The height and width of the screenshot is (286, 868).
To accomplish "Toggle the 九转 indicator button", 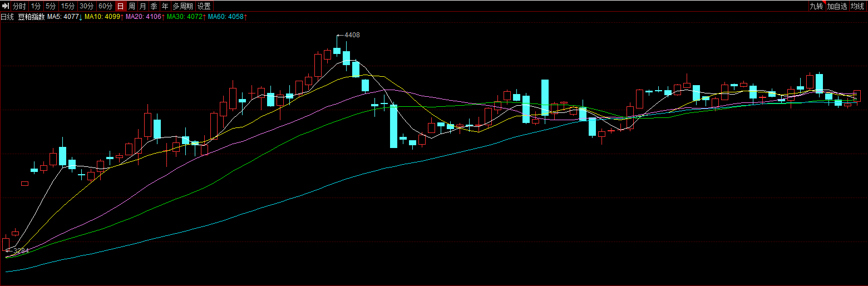I will pyautogui.click(x=816, y=6).
